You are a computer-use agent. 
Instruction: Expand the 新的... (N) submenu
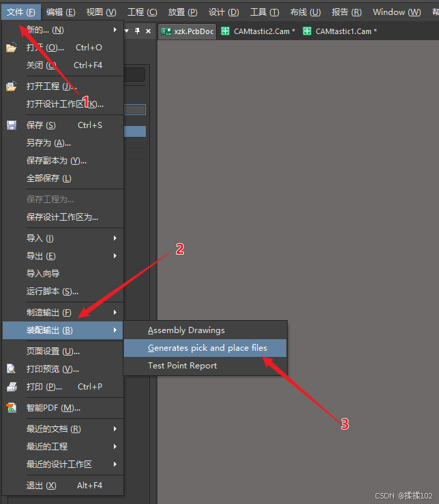pyautogui.click(x=63, y=30)
